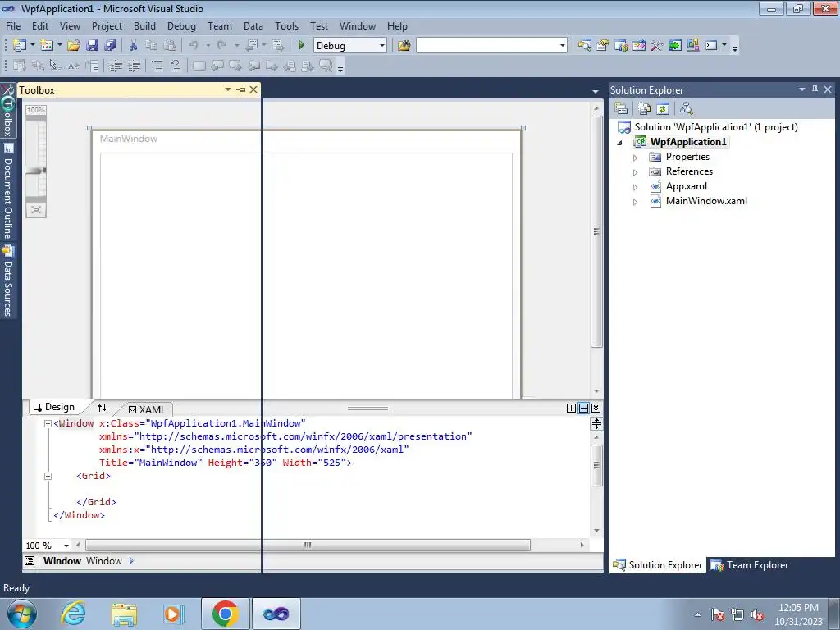The height and width of the screenshot is (630, 840).
Task: Switch to the XAML tab
Action: click(x=147, y=409)
